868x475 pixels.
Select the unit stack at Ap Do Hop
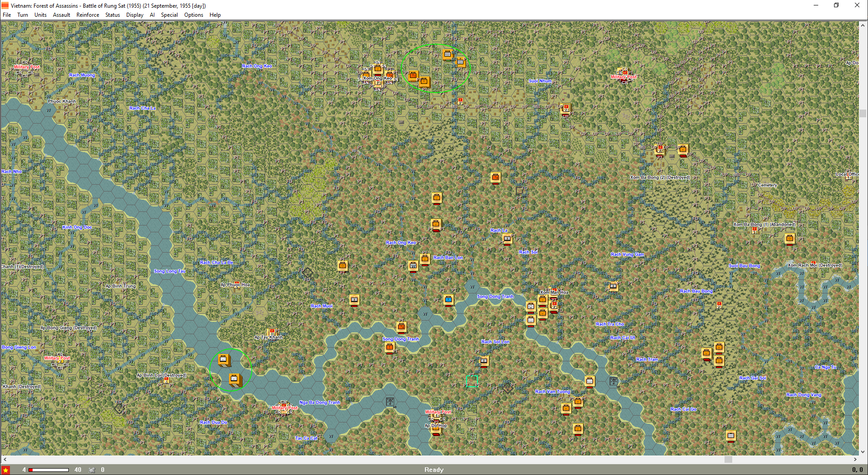[437, 429]
